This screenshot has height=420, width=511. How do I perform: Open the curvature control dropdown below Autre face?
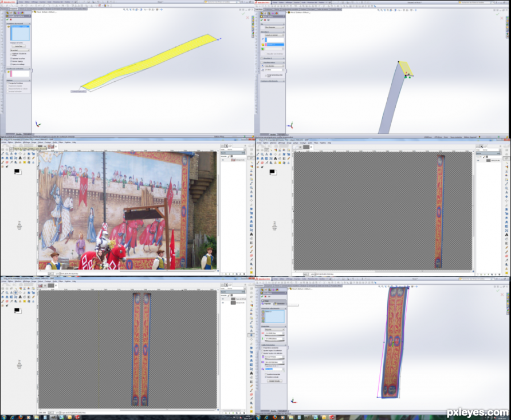[20, 50]
